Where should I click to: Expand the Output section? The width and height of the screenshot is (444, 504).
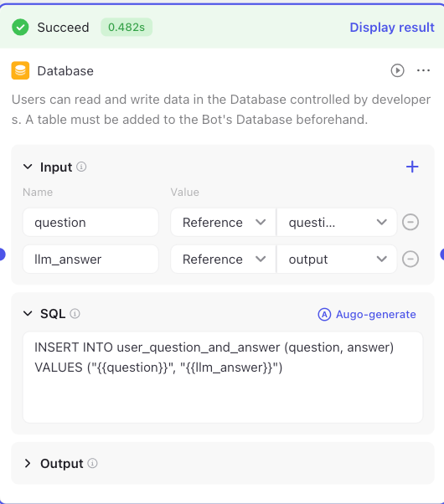pos(28,463)
